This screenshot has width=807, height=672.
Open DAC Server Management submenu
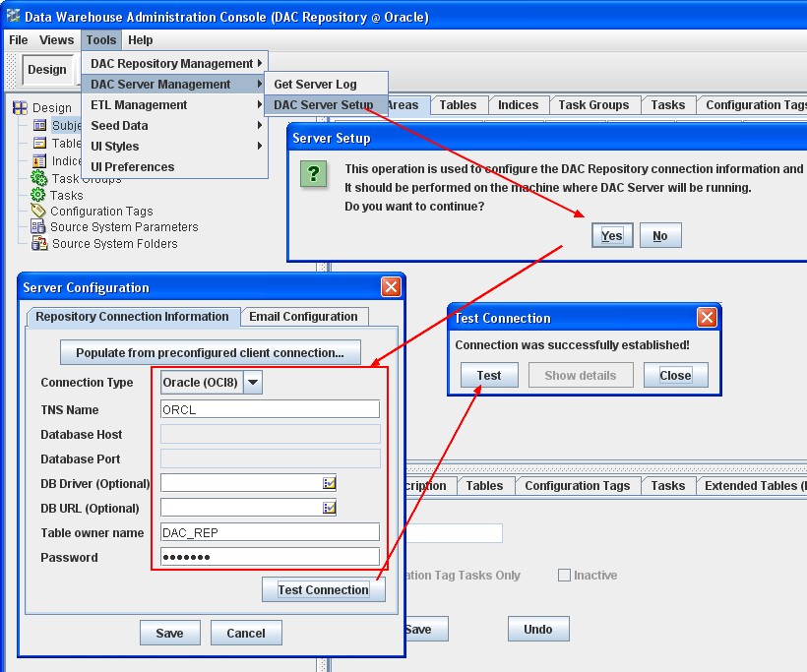(174, 84)
